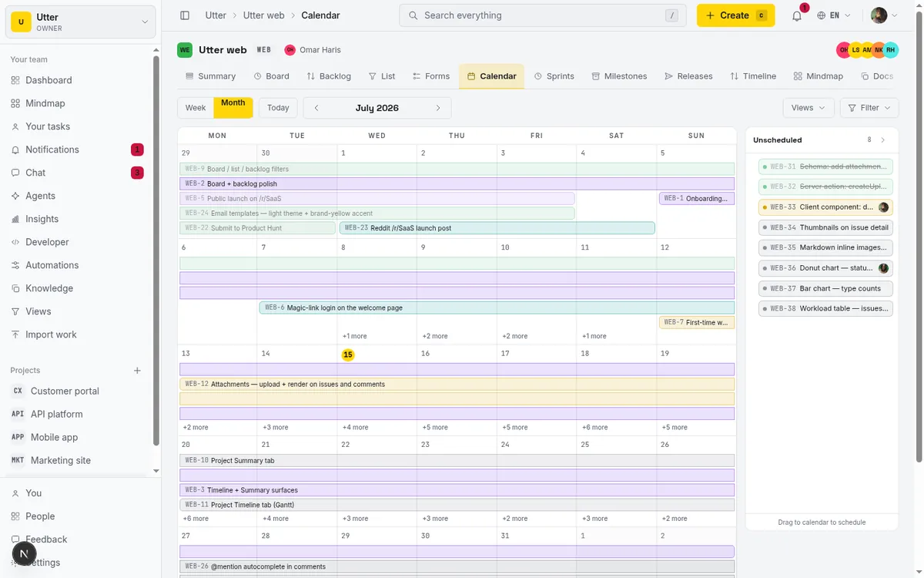Click the Notifications sidebar bell icon

[x=15, y=150]
